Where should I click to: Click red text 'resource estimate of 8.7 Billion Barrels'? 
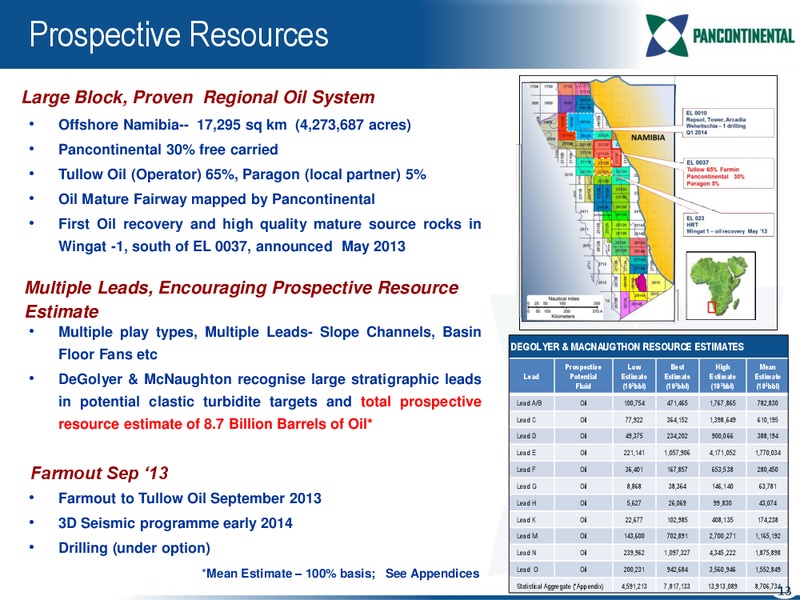(215, 424)
